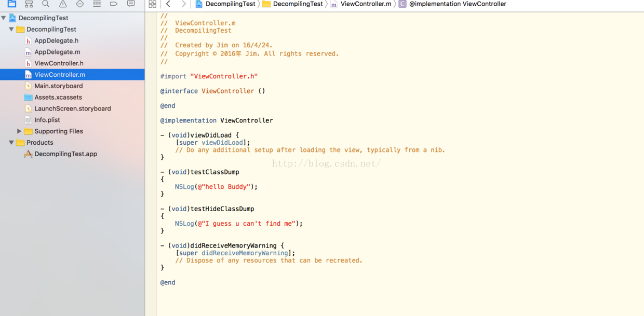Open Main.storyboard from the navigator
This screenshot has width=644, height=316.
pyautogui.click(x=58, y=86)
